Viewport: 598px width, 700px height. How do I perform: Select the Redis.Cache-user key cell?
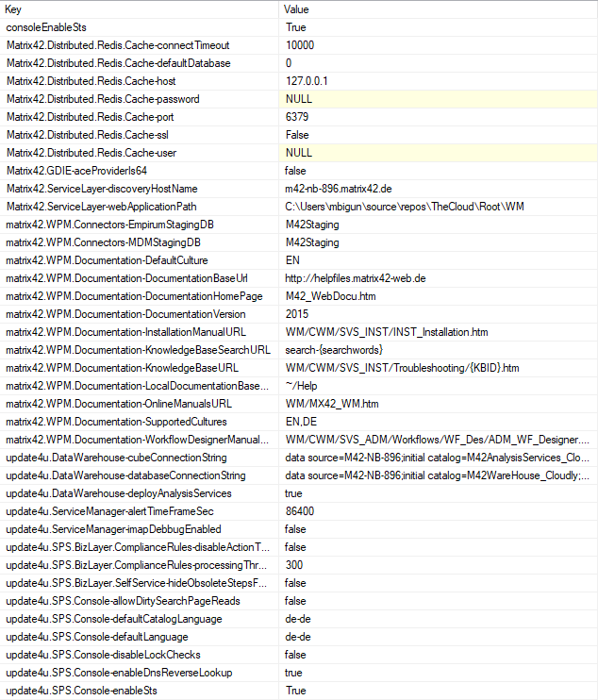pyautogui.click(x=140, y=153)
